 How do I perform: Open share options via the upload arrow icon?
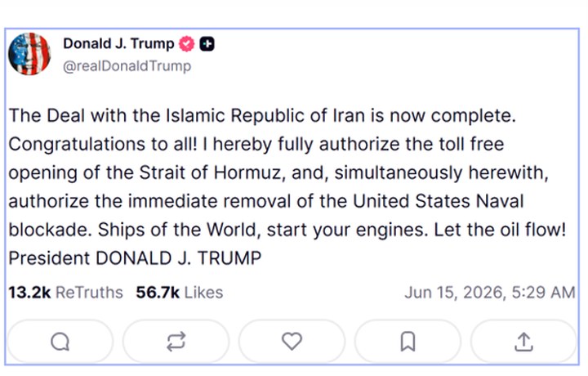pyautogui.click(x=523, y=342)
